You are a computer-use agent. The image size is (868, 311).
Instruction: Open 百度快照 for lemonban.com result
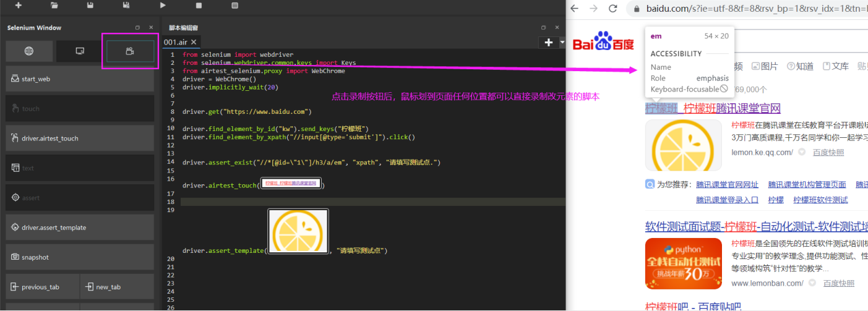pyautogui.click(x=838, y=283)
